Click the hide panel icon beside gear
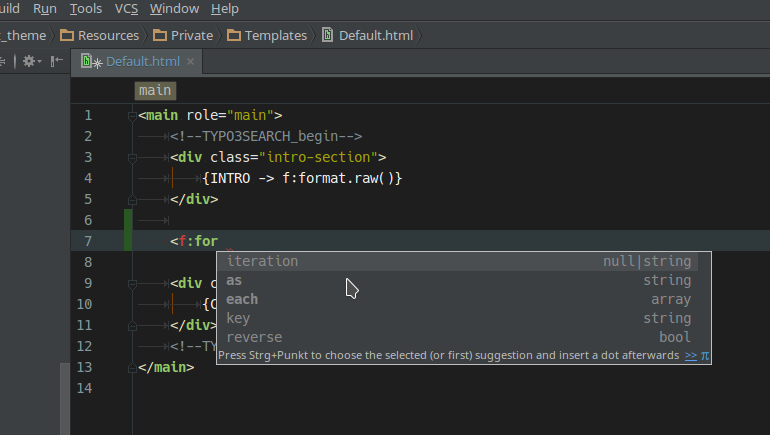The height and width of the screenshot is (435, 770). [56, 61]
